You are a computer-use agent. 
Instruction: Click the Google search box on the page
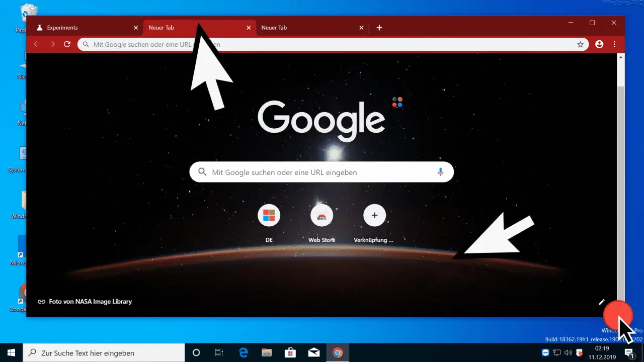[321, 172]
